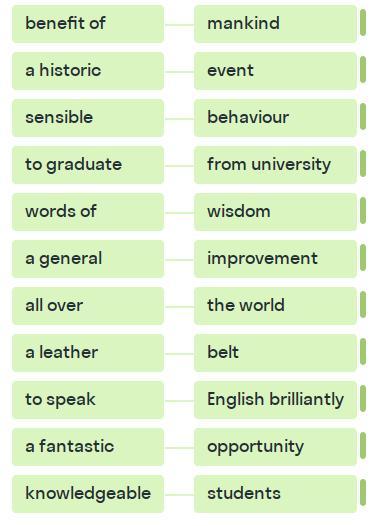381x526 pixels.
Task: Click the 'to speak' card
Action: pos(88,400)
